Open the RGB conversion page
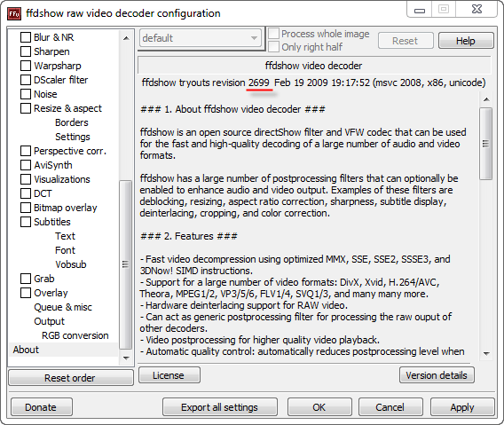 pos(75,335)
